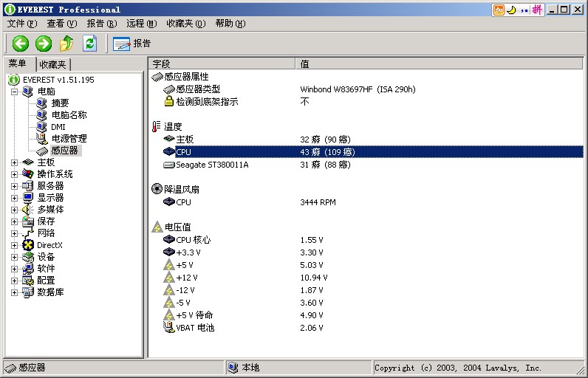Expand the 操作系统 tree node
Screen dimensions: 588x378
click(x=14, y=174)
